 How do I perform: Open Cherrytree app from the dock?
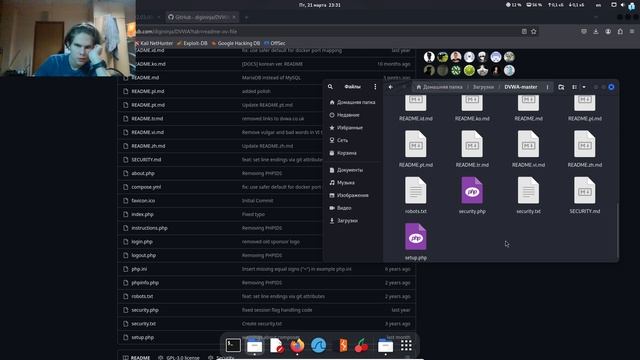pos(361,346)
